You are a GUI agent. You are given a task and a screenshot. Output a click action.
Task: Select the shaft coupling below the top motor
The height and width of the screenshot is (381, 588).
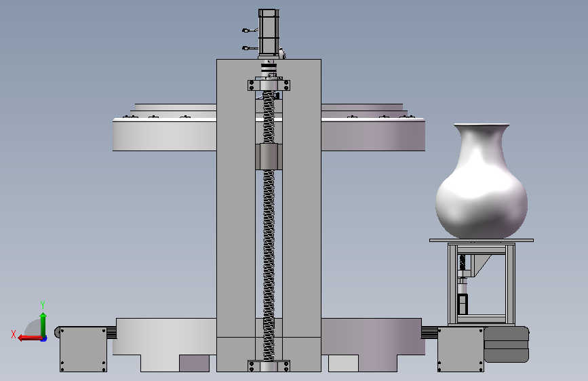tap(269, 68)
